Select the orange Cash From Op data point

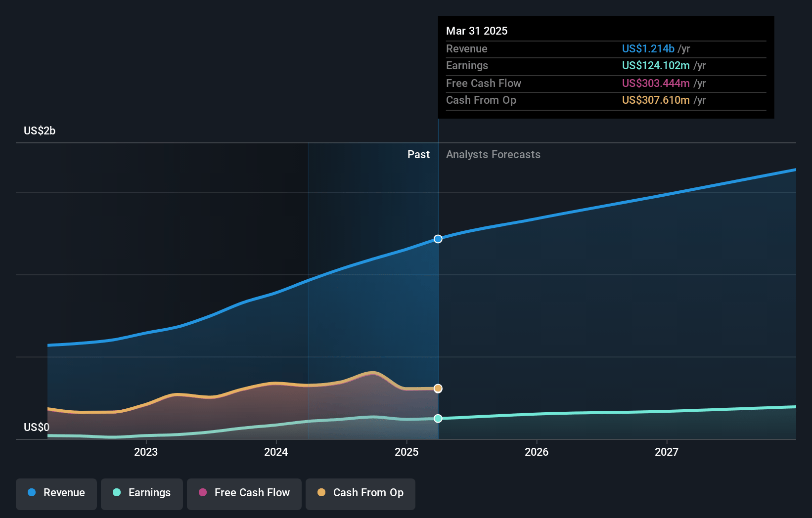(438, 388)
